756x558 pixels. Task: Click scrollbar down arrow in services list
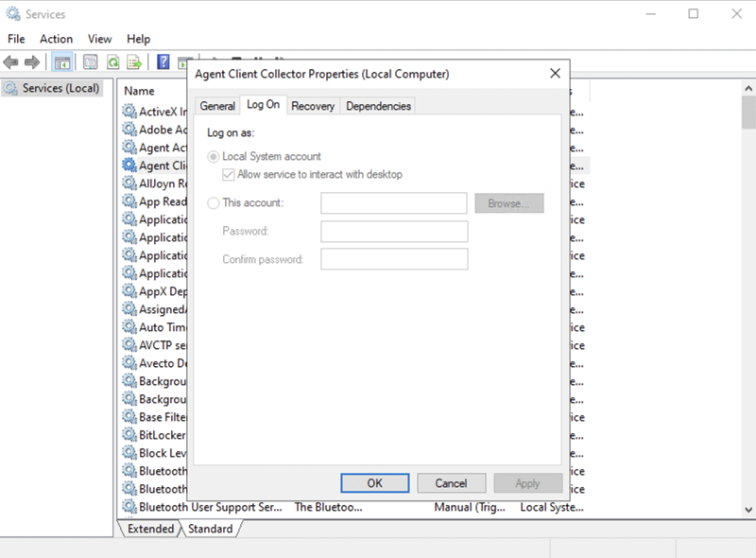coord(748,509)
